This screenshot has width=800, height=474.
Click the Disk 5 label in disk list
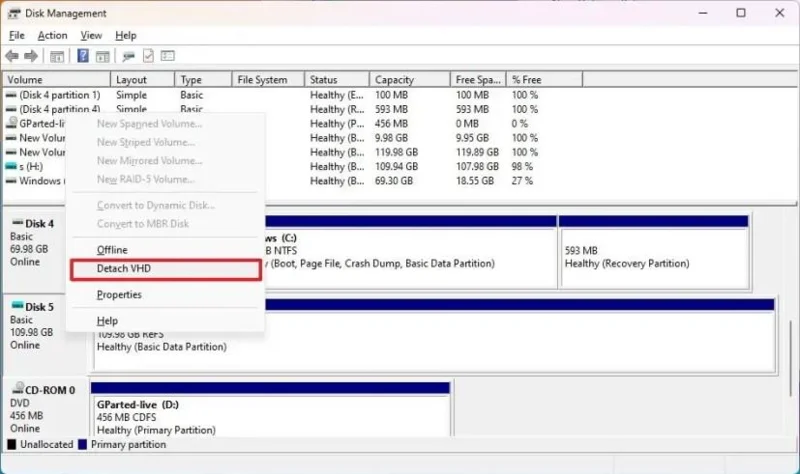tap(39, 307)
